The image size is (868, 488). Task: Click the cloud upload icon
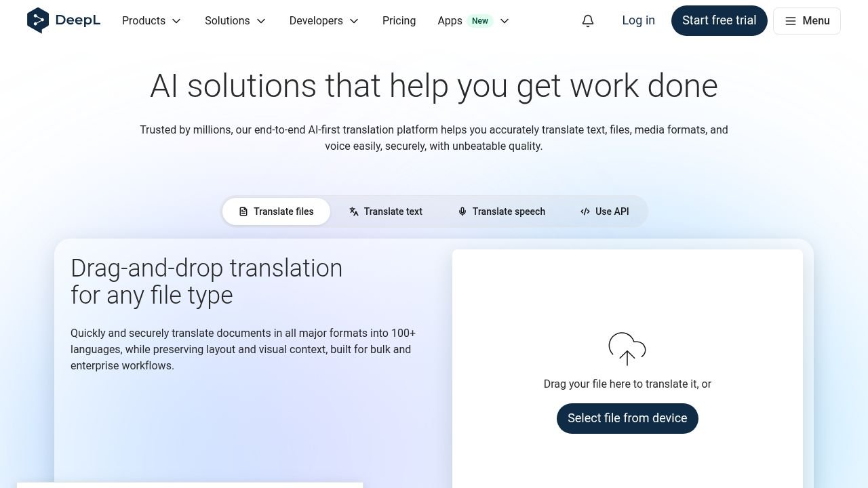coord(627,348)
